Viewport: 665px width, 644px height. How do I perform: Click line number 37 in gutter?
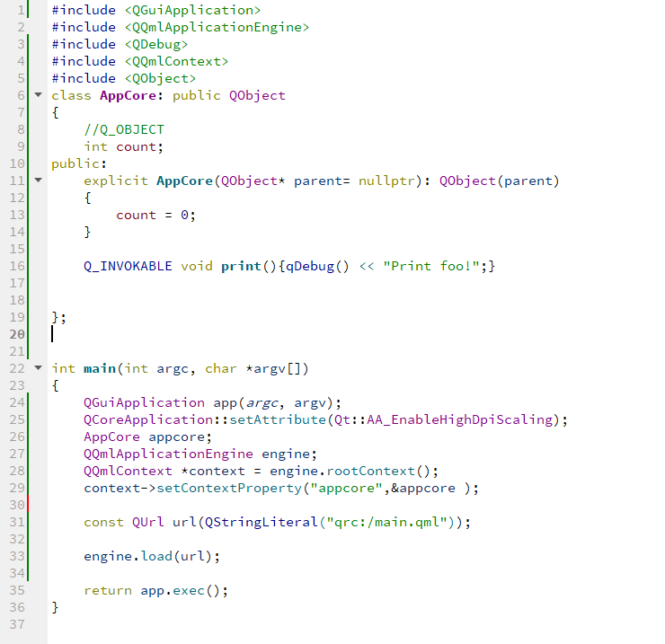pyautogui.click(x=17, y=624)
